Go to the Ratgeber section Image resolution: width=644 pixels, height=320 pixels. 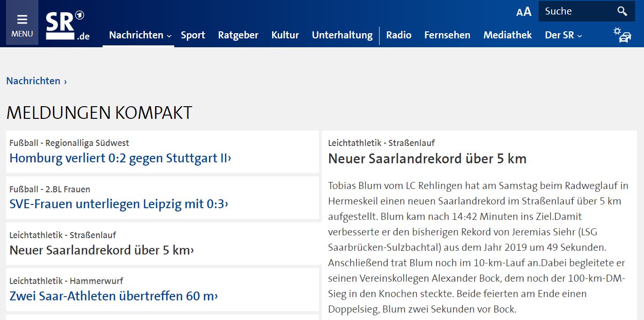[238, 35]
